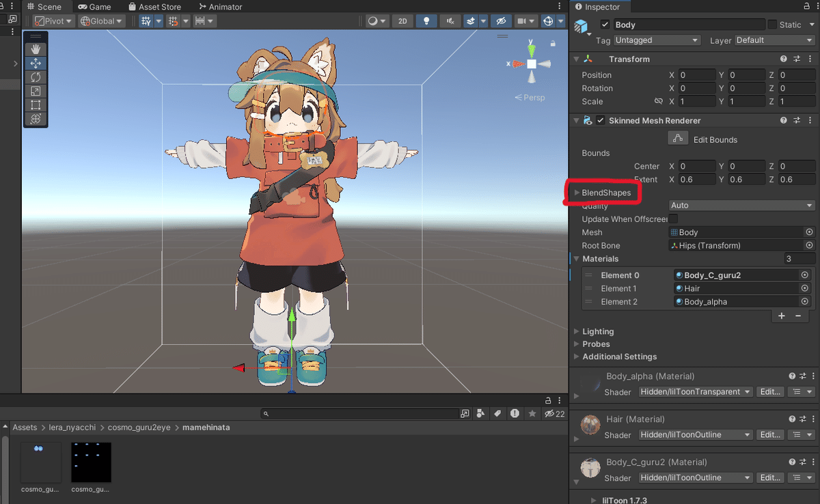The image size is (820, 504).
Task: Open scene camera settings icon
Action: 522,21
